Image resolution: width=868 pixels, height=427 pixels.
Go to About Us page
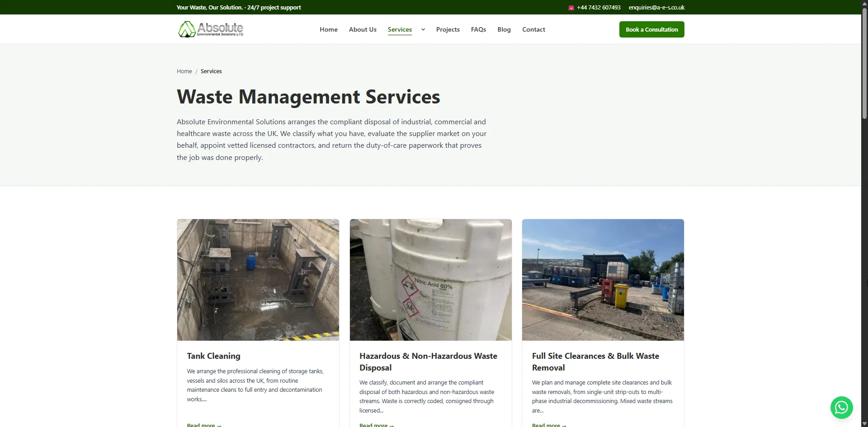363,29
